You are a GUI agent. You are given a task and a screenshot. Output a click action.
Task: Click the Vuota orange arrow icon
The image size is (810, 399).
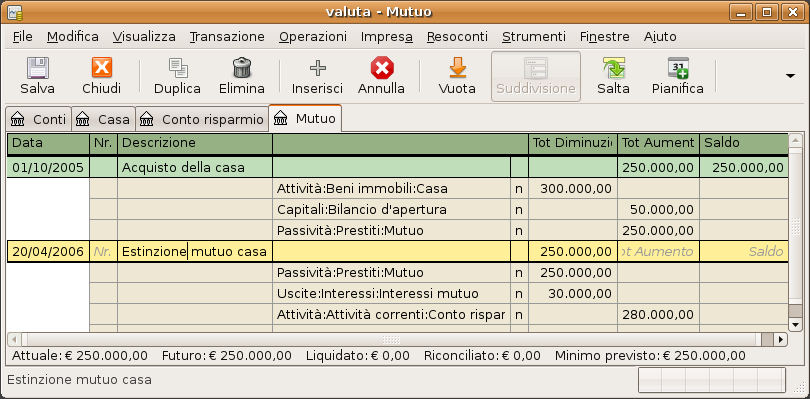coord(457,68)
